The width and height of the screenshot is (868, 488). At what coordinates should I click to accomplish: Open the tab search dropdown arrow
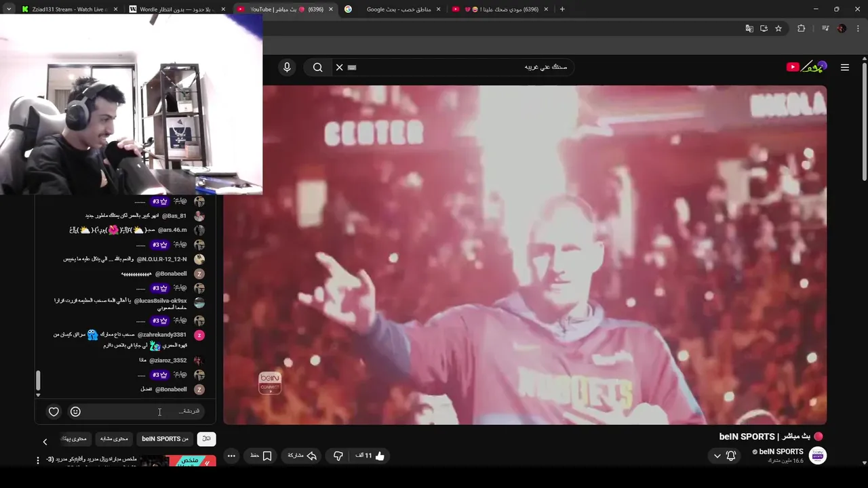9,9
